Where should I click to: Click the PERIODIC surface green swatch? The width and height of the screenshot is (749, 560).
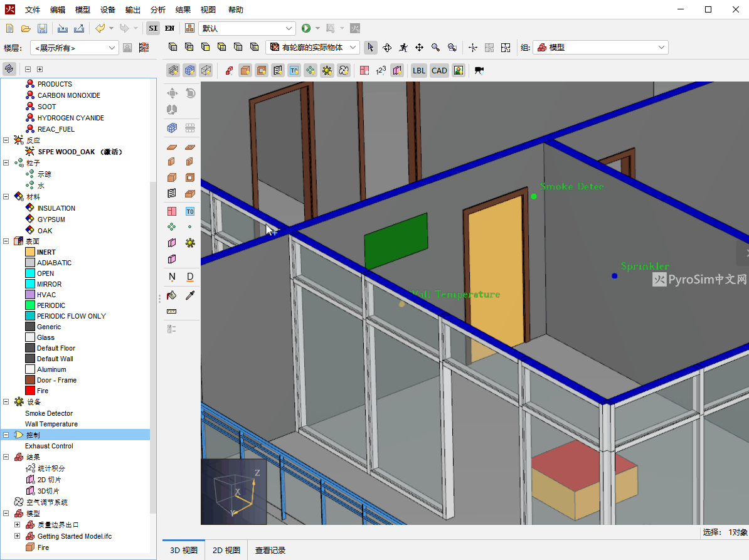(30, 305)
